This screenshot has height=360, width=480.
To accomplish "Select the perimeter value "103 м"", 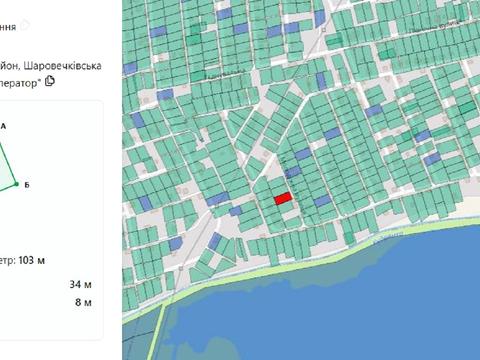I will tap(32, 260).
